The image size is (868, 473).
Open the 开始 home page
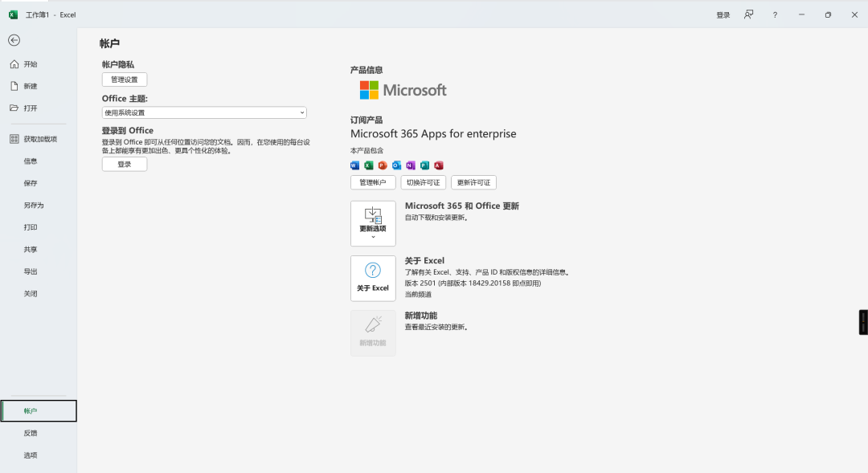tap(39, 64)
